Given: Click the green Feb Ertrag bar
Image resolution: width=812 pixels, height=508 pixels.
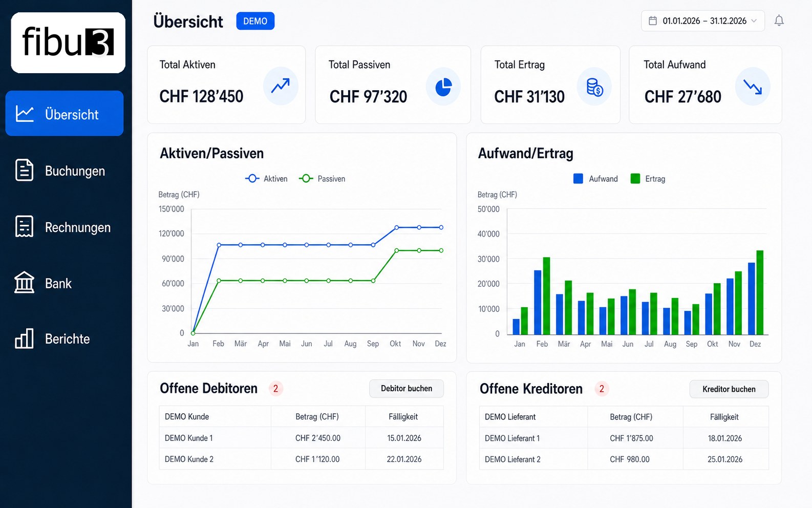Looking at the screenshot, I should pos(547,296).
